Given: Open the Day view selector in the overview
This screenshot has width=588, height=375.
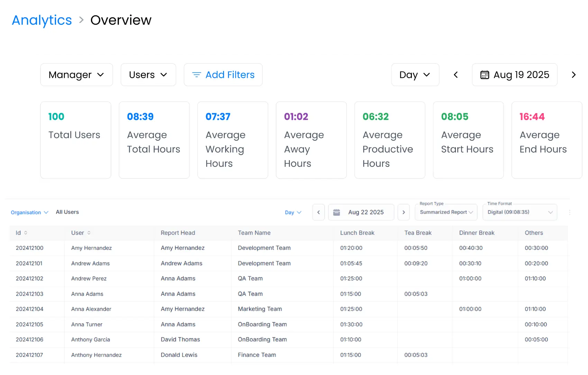Looking at the screenshot, I should (415, 74).
